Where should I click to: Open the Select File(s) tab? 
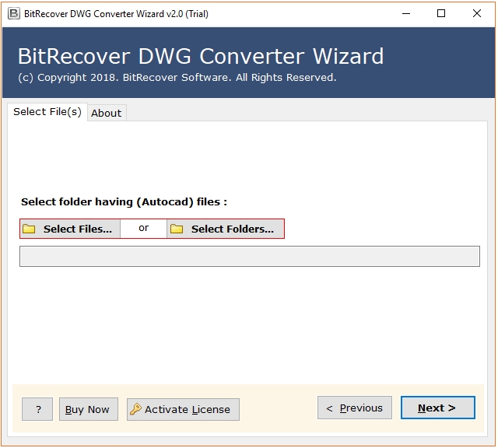click(47, 112)
